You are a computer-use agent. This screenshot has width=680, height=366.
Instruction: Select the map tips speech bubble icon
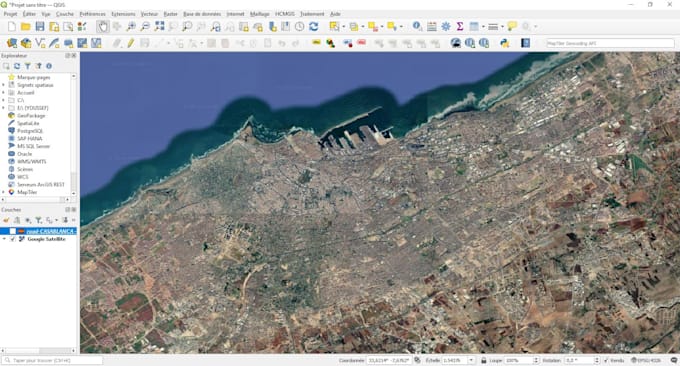[512, 27]
